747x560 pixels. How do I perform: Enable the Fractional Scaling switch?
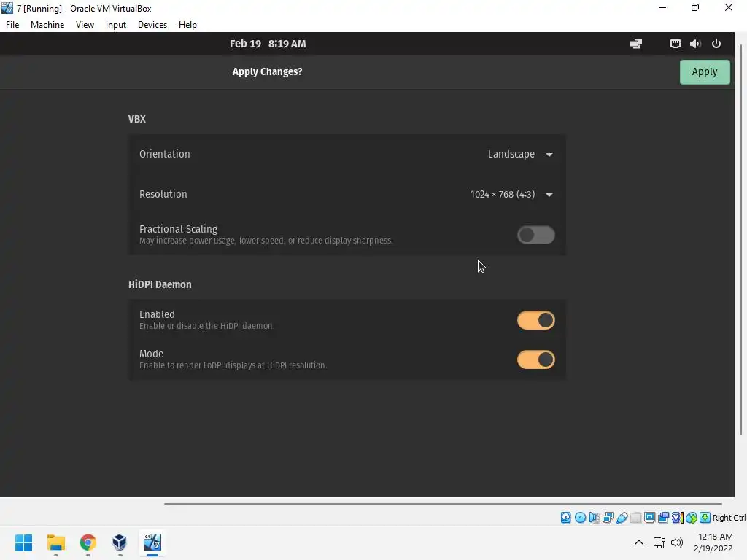tap(536, 235)
